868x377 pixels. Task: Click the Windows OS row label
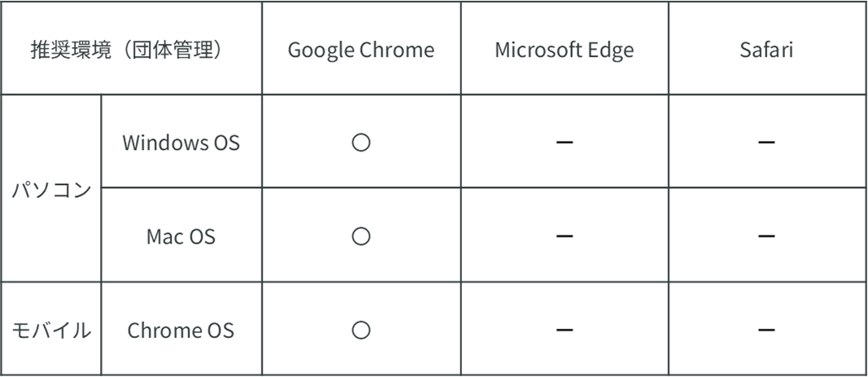[181, 143]
